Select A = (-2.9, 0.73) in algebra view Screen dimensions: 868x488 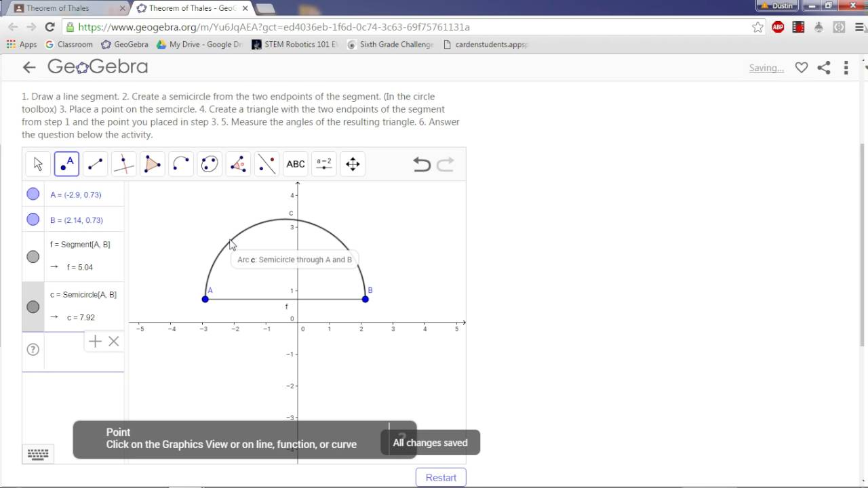(76, 195)
